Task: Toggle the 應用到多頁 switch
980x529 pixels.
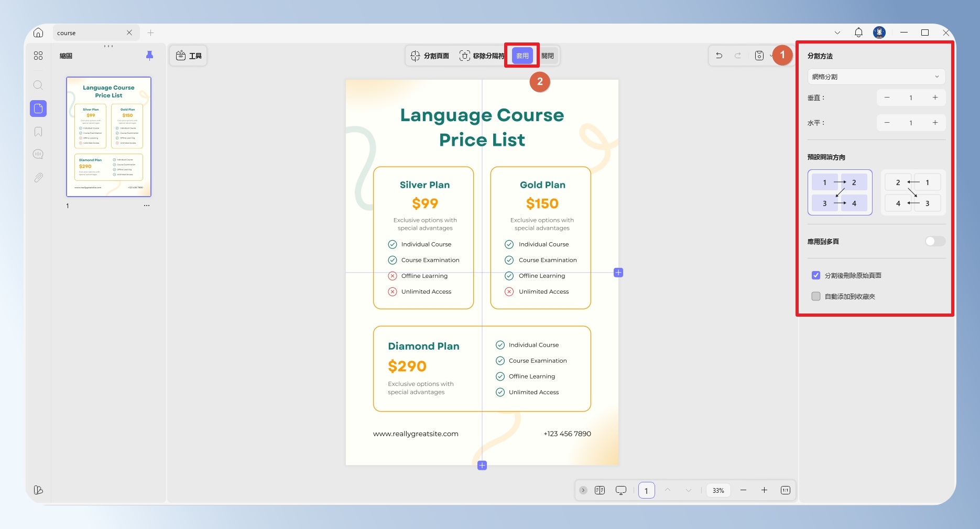Action: 935,241
